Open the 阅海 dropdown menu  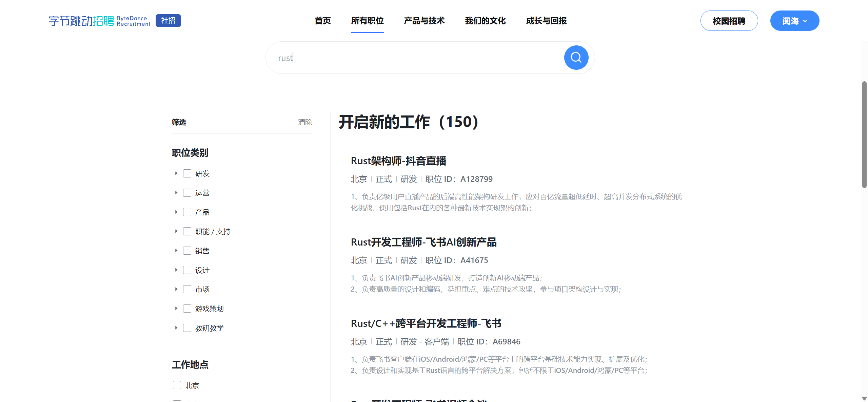coord(794,21)
